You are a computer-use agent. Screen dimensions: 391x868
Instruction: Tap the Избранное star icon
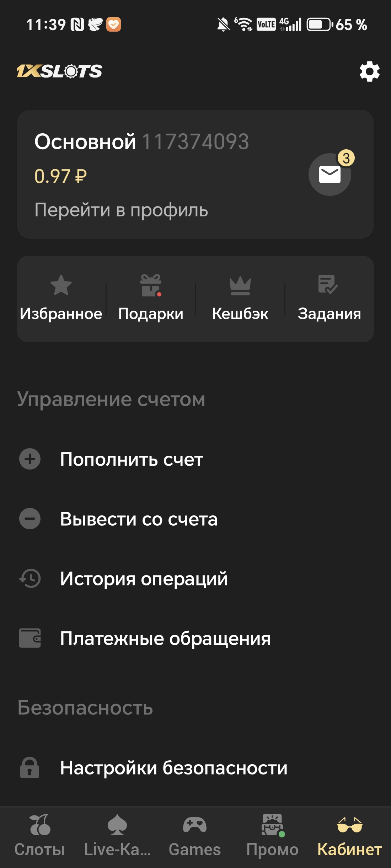(x=61, y=285)
